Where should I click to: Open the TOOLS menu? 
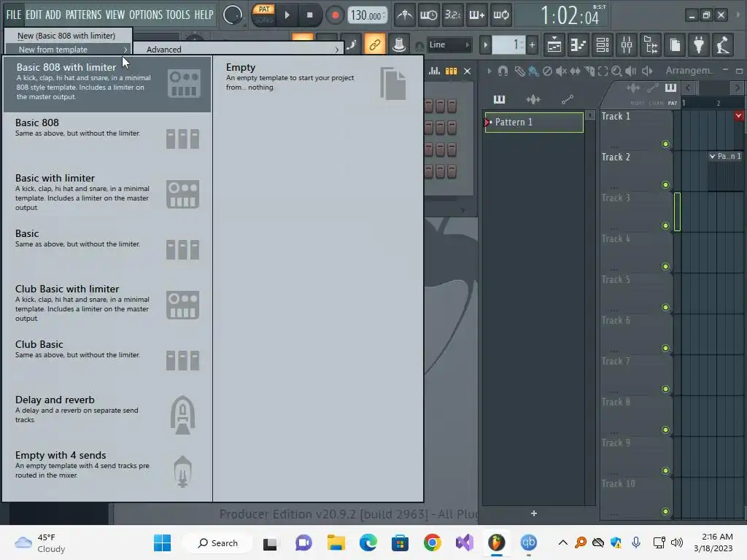click(x=178, y=15)
